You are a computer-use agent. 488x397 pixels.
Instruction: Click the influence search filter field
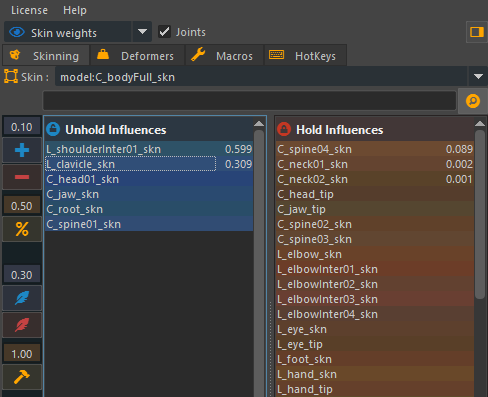(x=249, y=101)
